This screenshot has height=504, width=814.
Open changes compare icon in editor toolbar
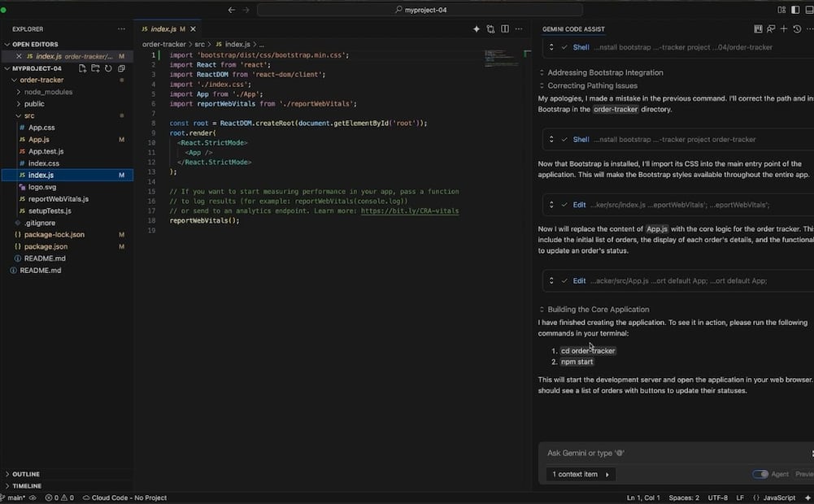coord(490,28)
